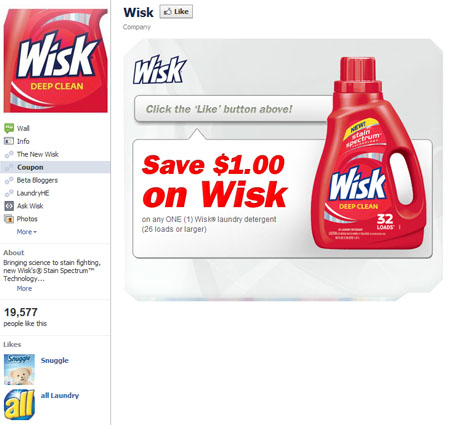Open the Snuggle page link

(55, 360)
